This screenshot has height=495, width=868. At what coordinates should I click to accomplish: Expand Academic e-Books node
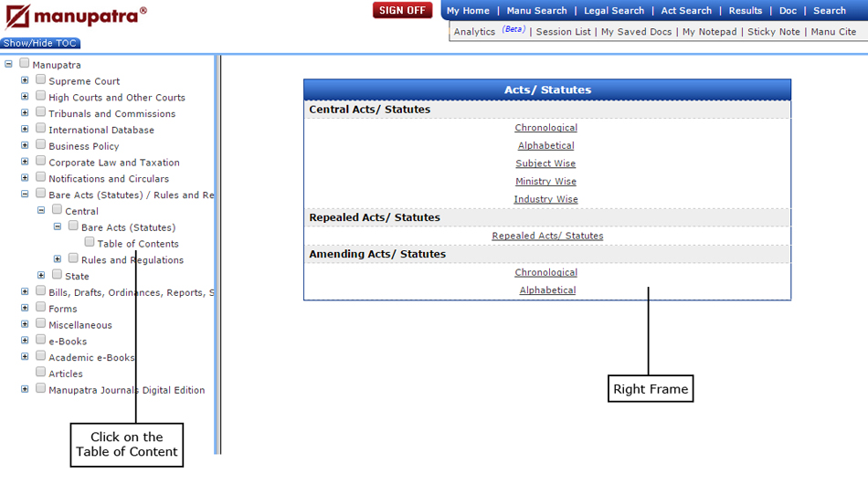point(25,357)
